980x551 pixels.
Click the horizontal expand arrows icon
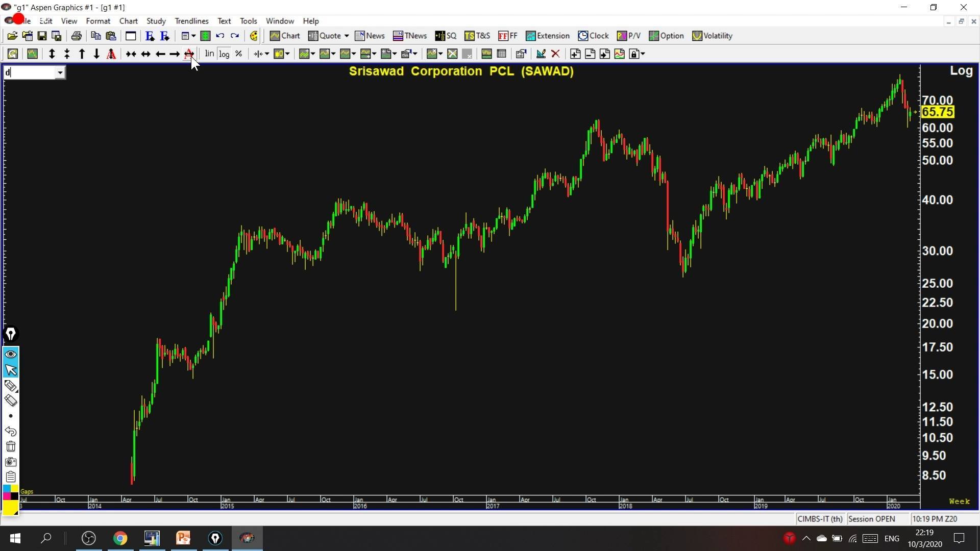(145, 54)
